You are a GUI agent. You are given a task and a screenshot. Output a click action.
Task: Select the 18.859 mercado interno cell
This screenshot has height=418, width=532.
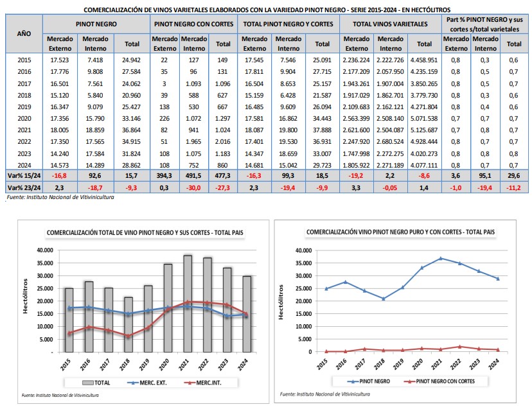pos(95,130)
